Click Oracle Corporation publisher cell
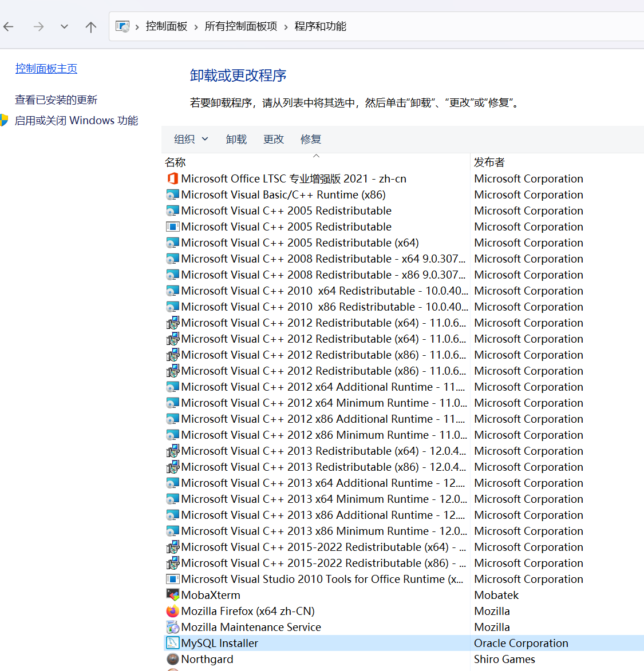This screenshot has height=671, width=644. [521, 643]
